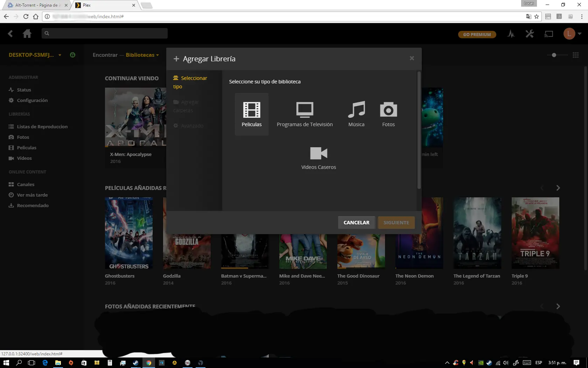Open Chrome's three-dot menu
The image size is (588, 368).
582,16
